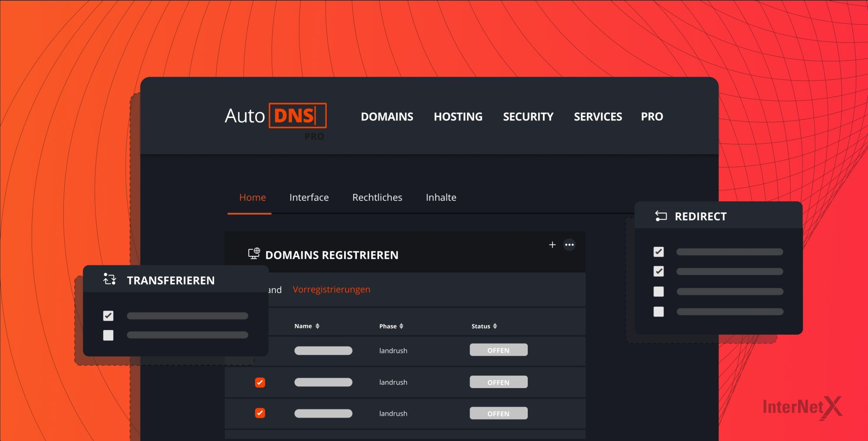Click the TRANSFERIEREN panel title
Viewport: 868px width, 441px height.
click(x=171, y=281)
